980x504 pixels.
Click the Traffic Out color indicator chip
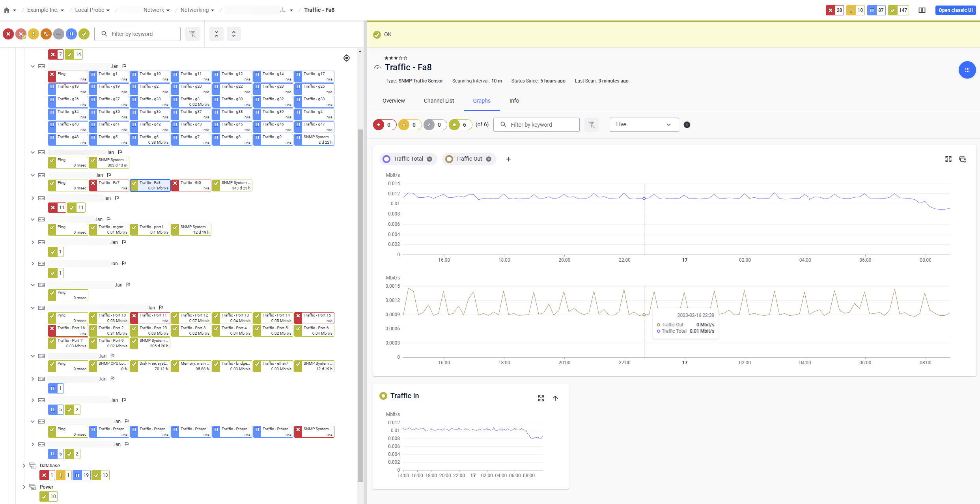(x=449, y=159)
